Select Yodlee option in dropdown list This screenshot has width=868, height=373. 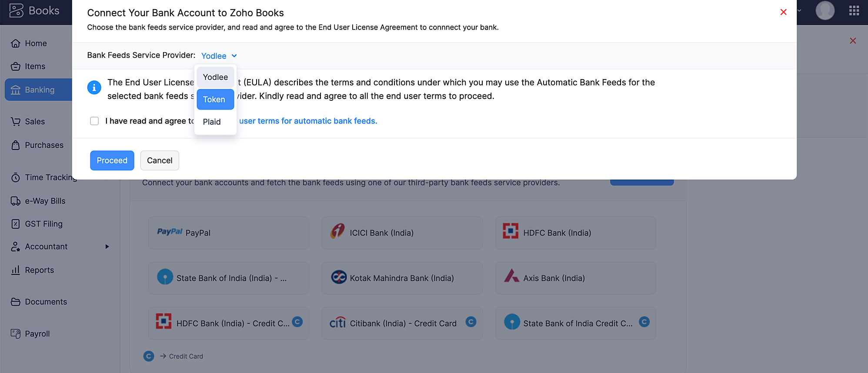coord(215,77)
